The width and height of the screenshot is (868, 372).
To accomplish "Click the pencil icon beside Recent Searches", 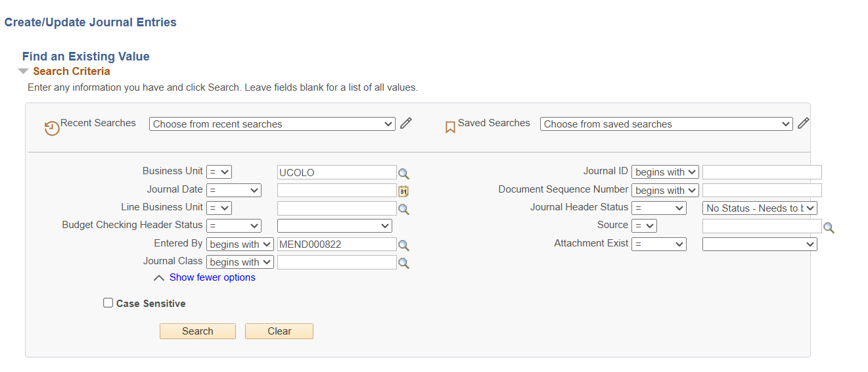I will [406, 123].
